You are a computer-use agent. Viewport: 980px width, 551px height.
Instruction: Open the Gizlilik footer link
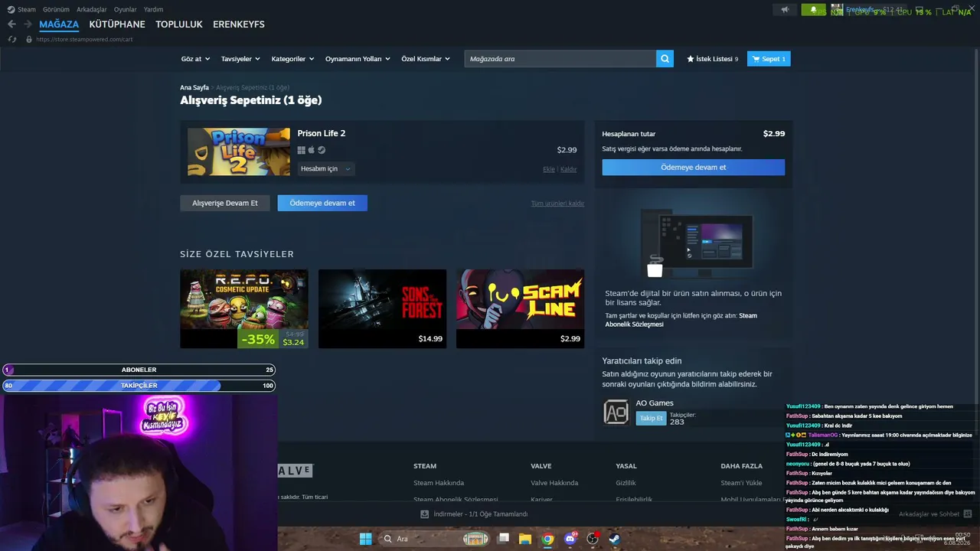coord(626,483)
